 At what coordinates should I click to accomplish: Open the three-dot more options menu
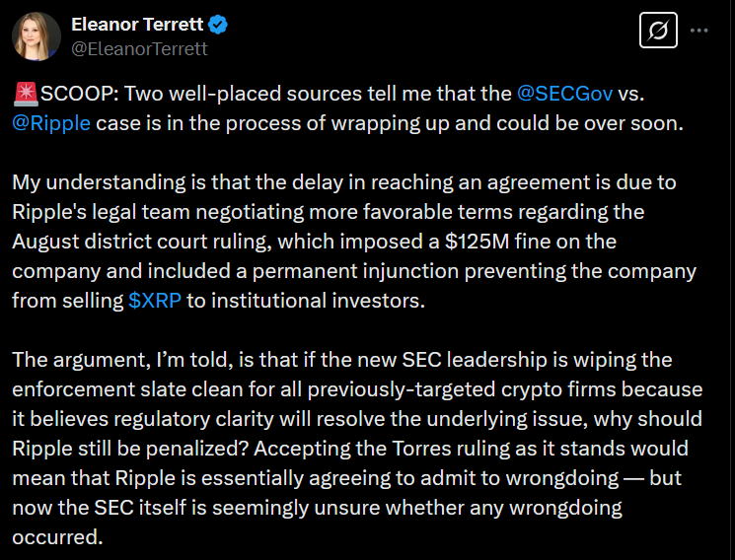[699, 31]
